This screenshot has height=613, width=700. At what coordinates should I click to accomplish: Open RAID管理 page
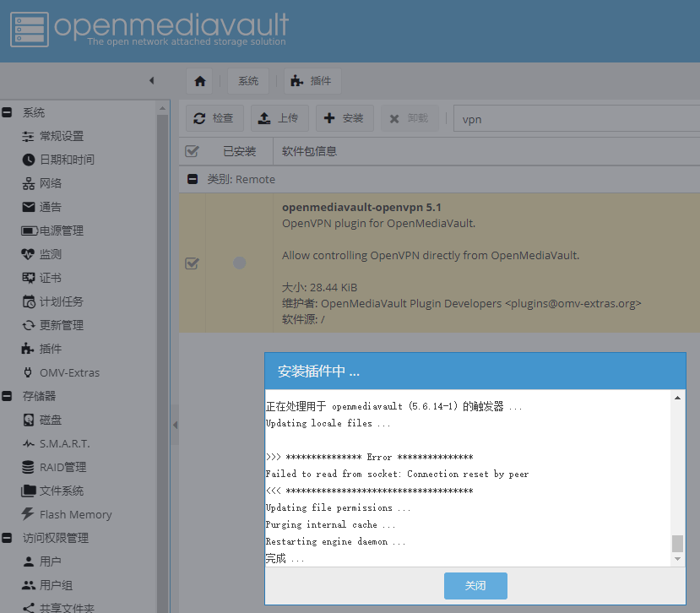click(62, 468)
